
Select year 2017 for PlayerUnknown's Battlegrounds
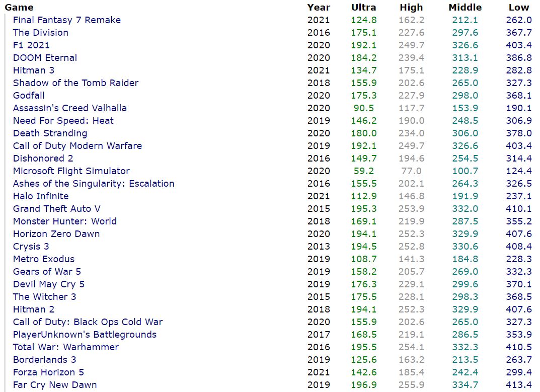point(319,335)
